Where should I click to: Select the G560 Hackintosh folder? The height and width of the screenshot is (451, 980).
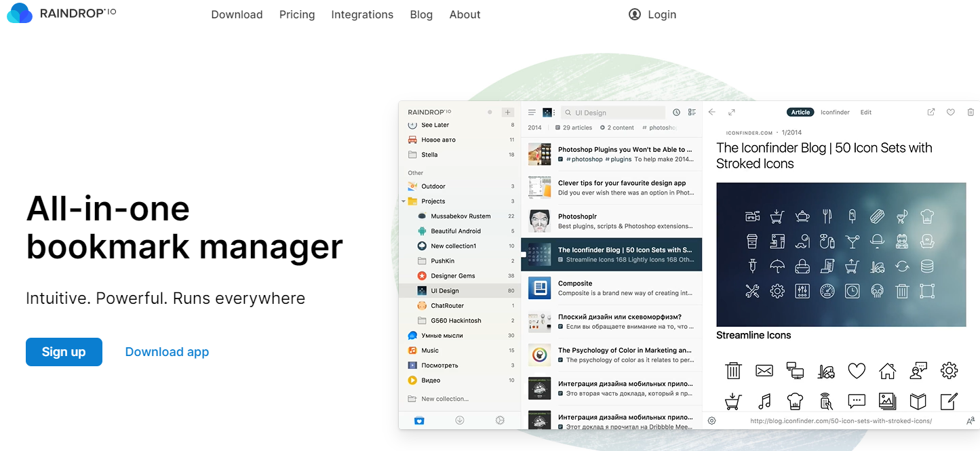[460, 321]
